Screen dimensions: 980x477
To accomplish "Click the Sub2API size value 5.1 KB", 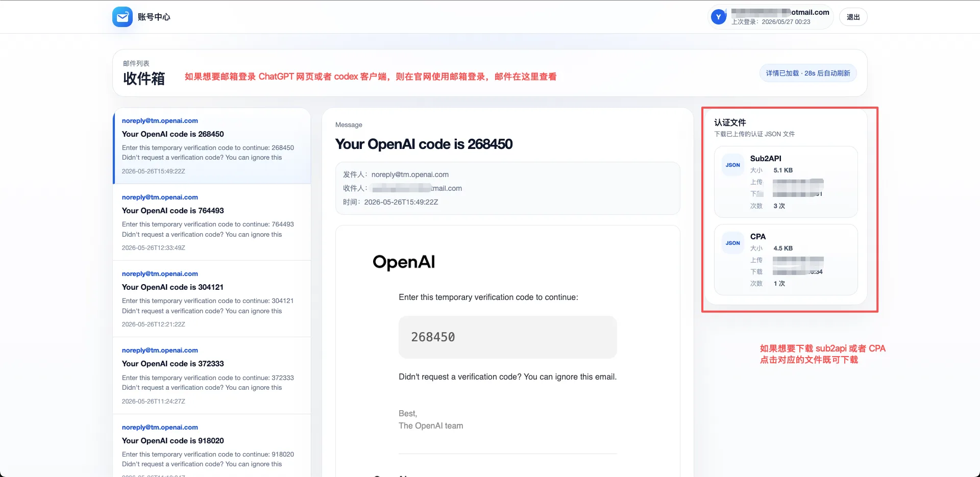I will [783, 170].
